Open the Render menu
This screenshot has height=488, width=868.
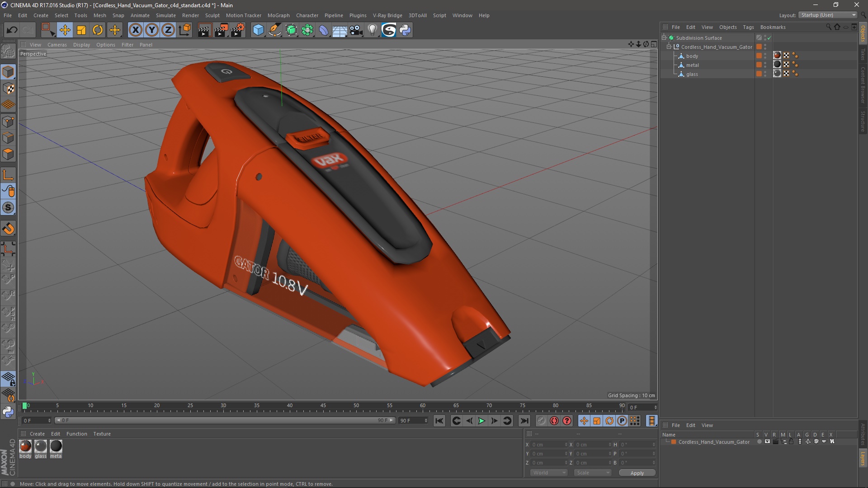(x=190, y=15)
